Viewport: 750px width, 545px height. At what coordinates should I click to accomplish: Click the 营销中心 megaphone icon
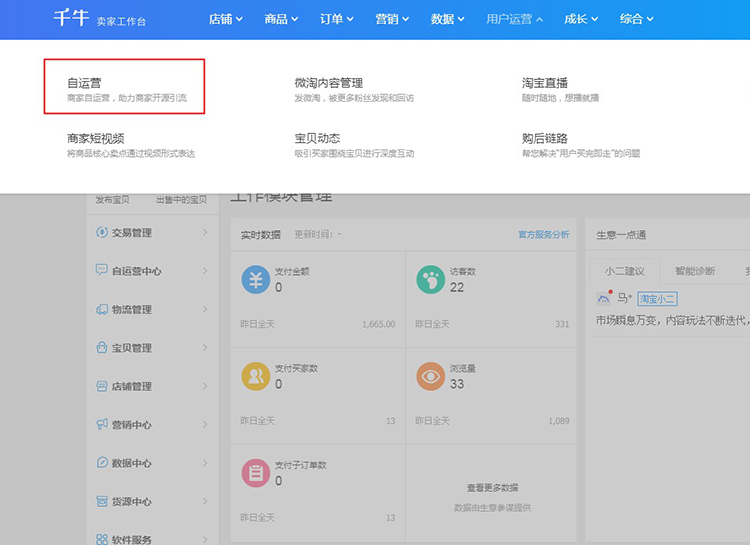[x=102, y=425]
